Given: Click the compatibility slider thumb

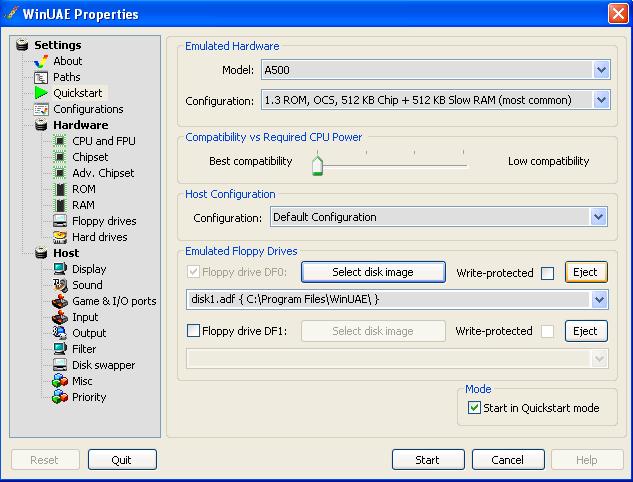Looking at the screenshot, I should coord(317,165).
